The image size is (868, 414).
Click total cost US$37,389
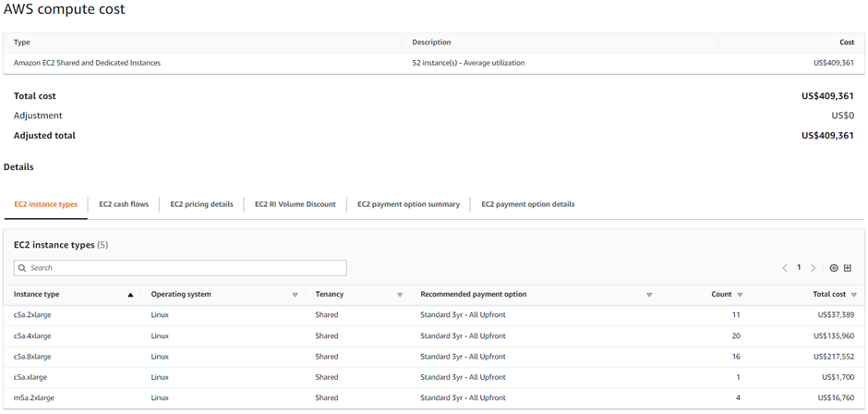(x=836, y=315)
